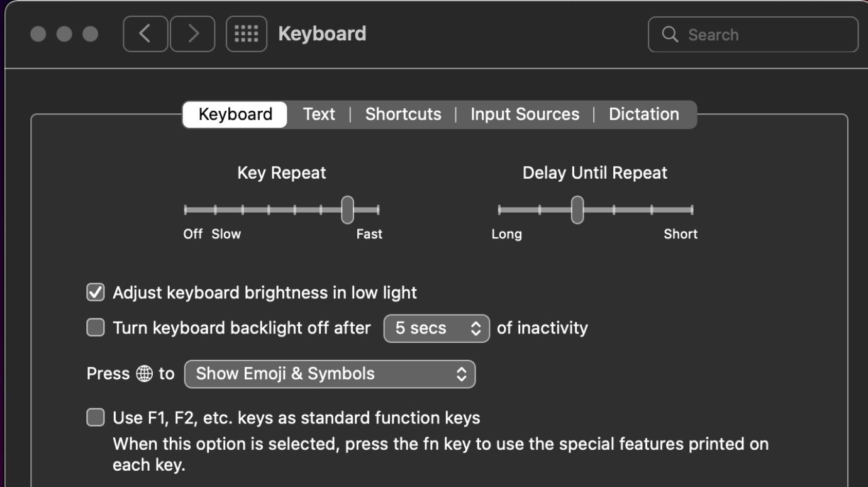Open the Shortcuts tab

pos(403,115)
